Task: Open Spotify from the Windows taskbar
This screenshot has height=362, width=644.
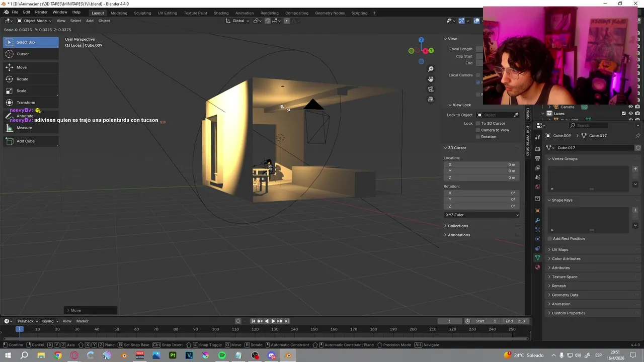Action: 222,355
